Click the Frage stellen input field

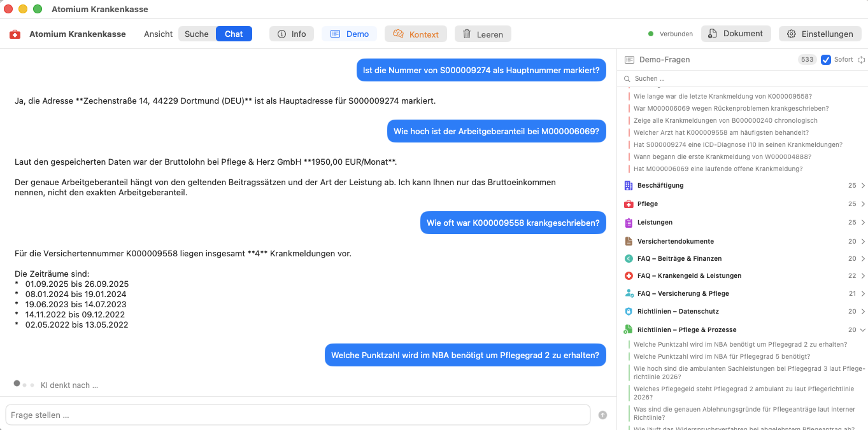[298, 415]
